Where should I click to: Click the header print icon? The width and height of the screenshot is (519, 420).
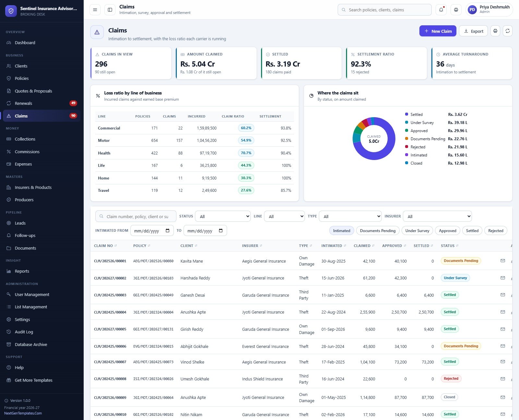pos(456,10)
